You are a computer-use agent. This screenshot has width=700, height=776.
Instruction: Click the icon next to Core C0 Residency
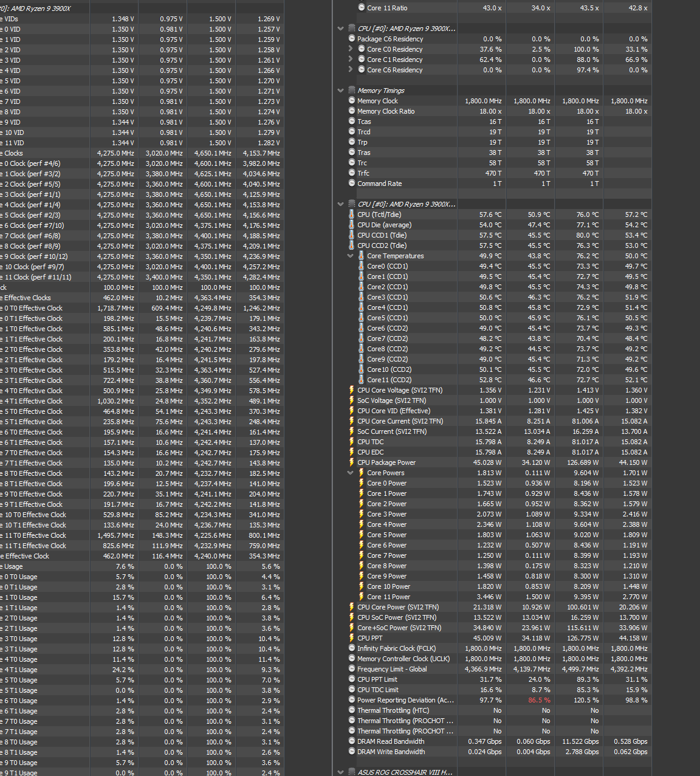(362, 49)
